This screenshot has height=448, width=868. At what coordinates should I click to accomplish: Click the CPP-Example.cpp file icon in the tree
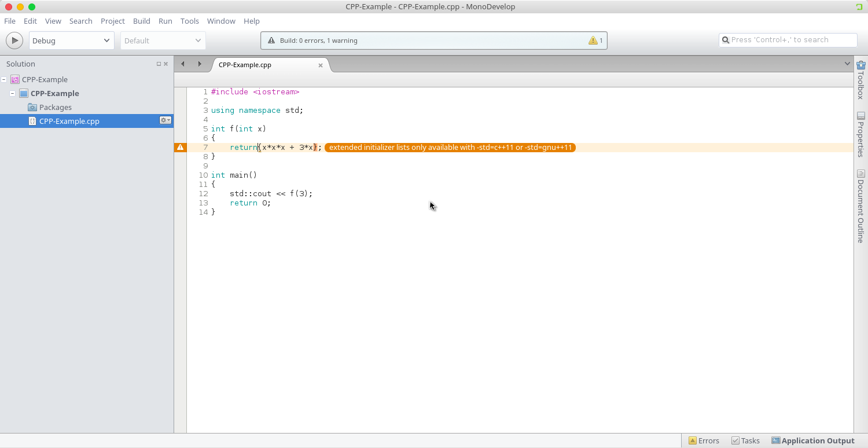point(32,121)
